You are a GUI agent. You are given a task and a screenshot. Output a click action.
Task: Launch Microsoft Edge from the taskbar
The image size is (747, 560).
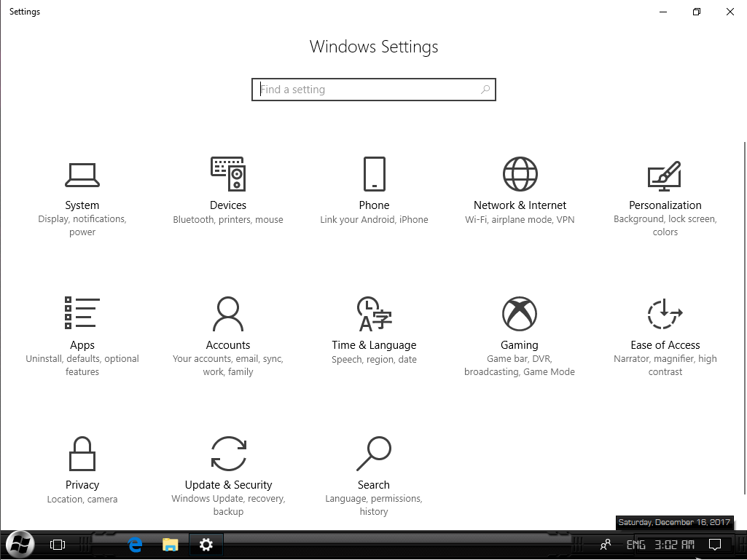tap(136, 544)
